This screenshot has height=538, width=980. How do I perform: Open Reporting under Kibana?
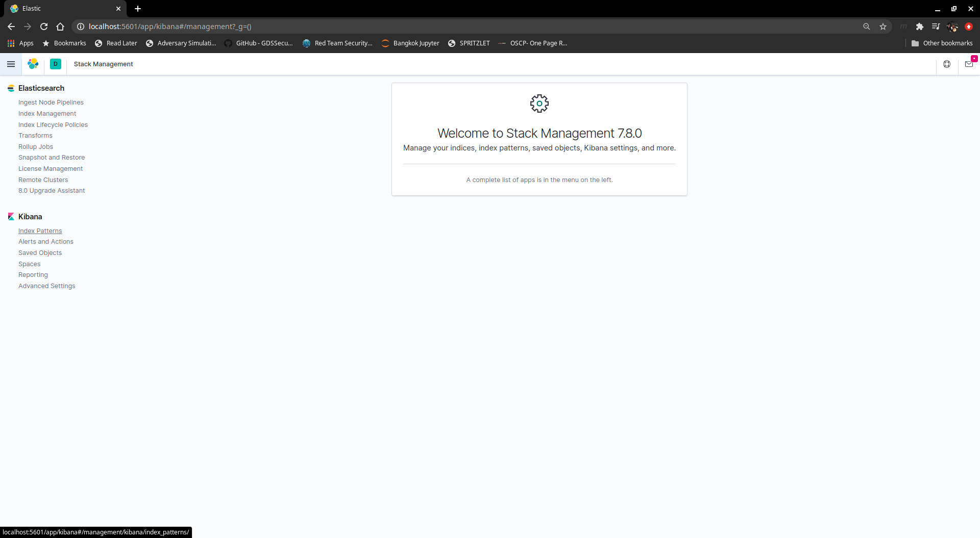point(33,275)
